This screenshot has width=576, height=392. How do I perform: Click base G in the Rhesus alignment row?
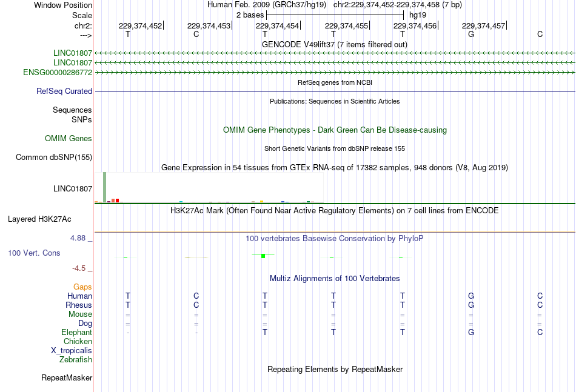(x=471, y=305)
